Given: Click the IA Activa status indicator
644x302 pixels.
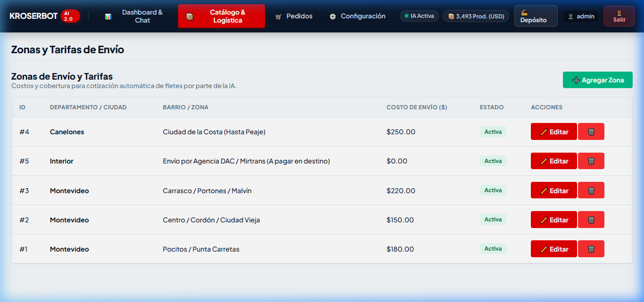Looking at the screenshot, I should [x=419, y=16].
